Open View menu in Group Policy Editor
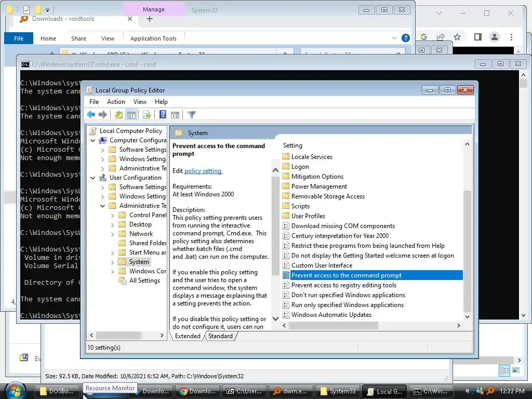Image resolution: width=532 pixels, height=399 pixels. (140, 102)
